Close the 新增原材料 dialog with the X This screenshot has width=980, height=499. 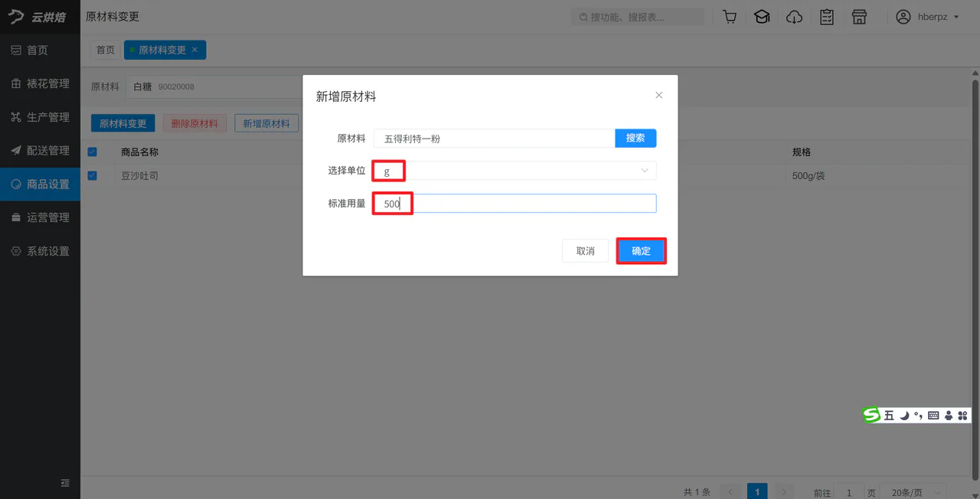[659, 96]
